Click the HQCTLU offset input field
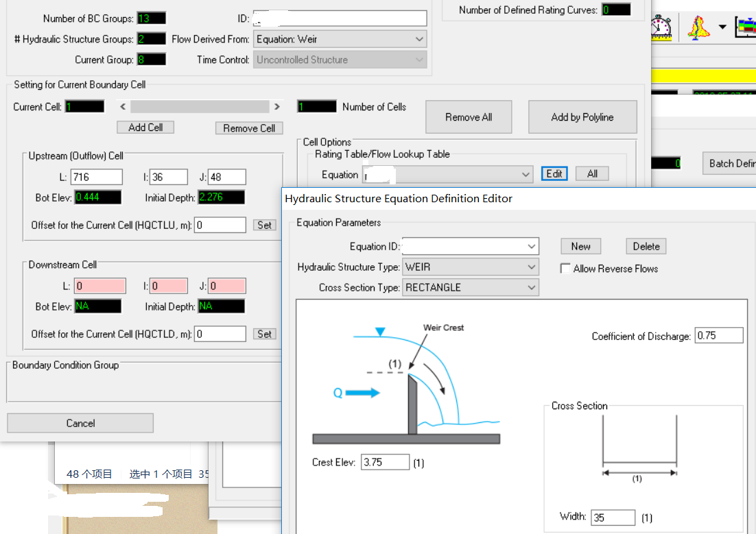 point(220,225)
